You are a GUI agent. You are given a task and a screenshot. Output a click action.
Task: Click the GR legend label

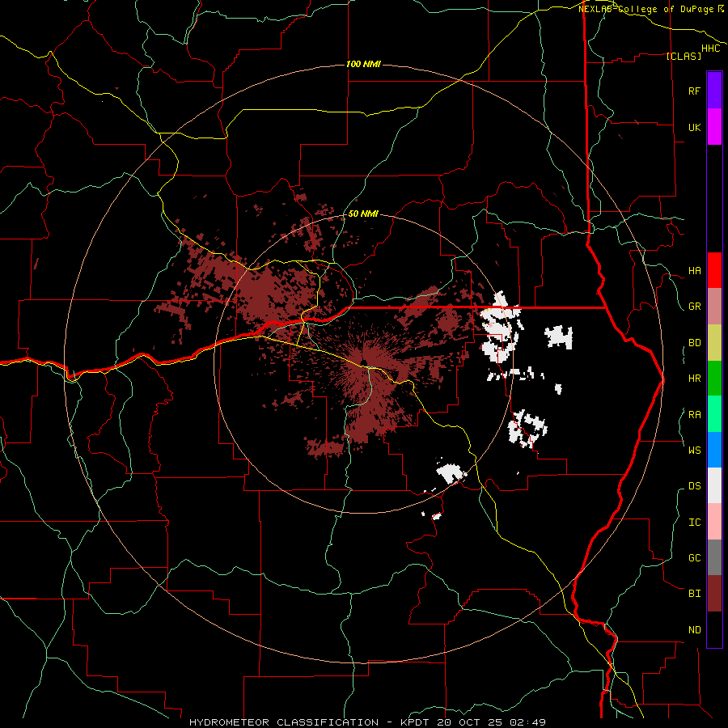694,307
